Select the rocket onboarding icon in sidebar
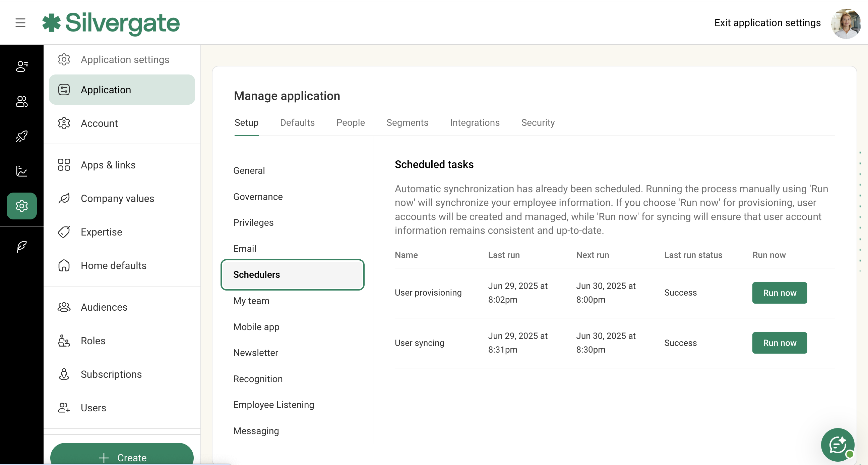The height and width of the screenshot is (465, 868). coord(21,136)
